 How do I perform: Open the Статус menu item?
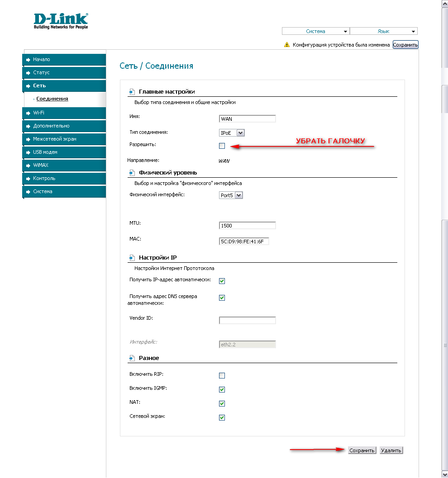64,72
